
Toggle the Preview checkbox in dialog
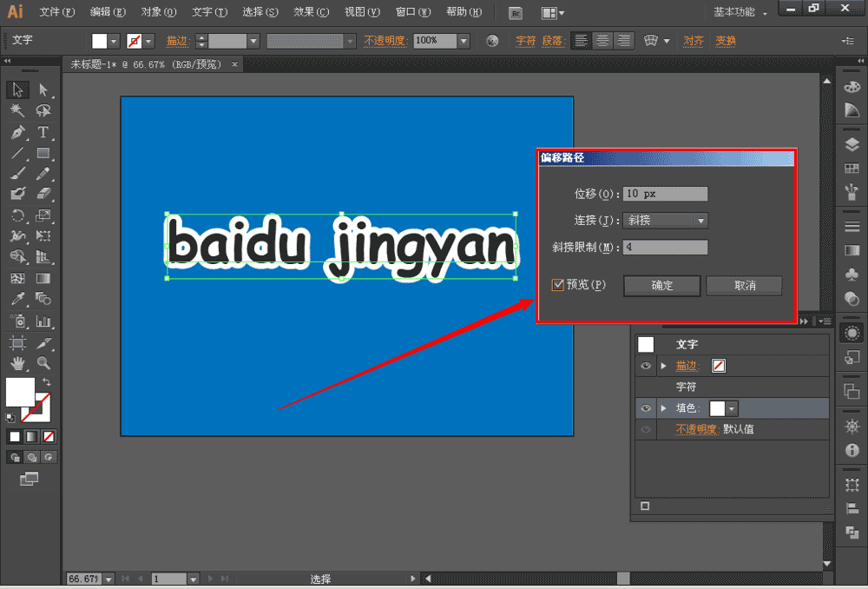557,285
